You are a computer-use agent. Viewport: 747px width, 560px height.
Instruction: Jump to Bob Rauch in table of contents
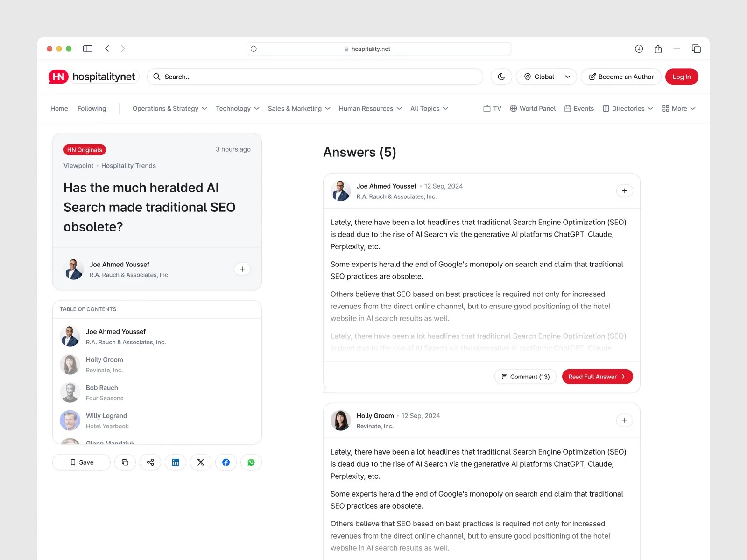point(157,392)
